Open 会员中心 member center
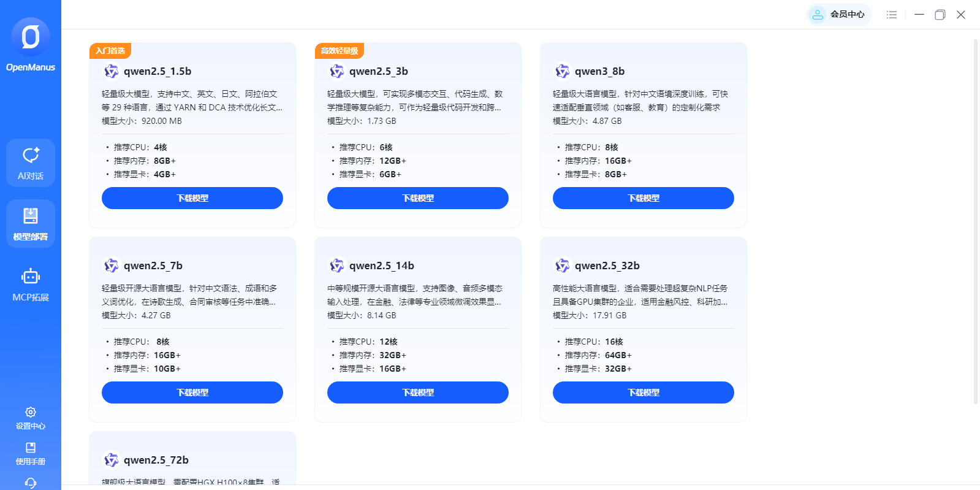This screenshot has height=490, width=980. tap(838, 15)
